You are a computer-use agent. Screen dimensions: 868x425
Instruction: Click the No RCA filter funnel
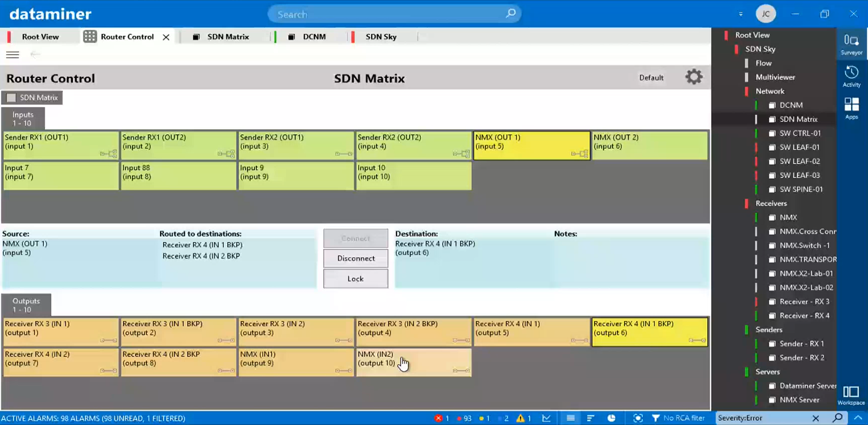pyautogui.click(x=656, y=418)
